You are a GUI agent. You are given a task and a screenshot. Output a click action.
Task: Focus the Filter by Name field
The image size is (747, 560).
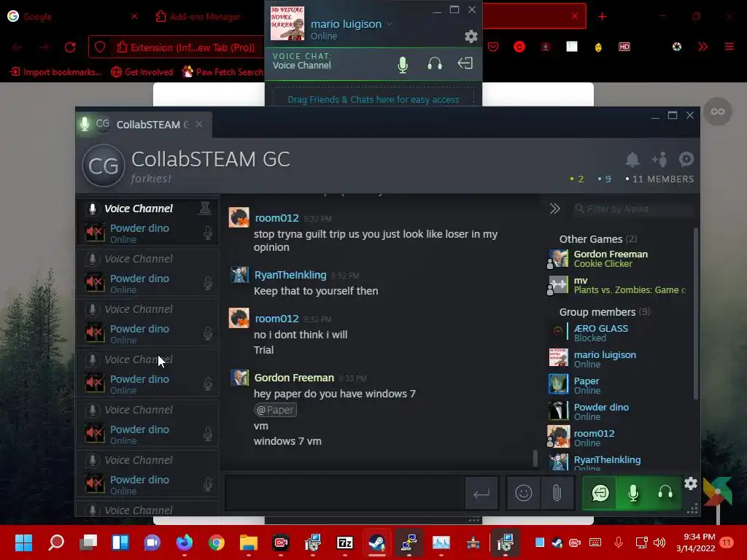click(634, 209)
